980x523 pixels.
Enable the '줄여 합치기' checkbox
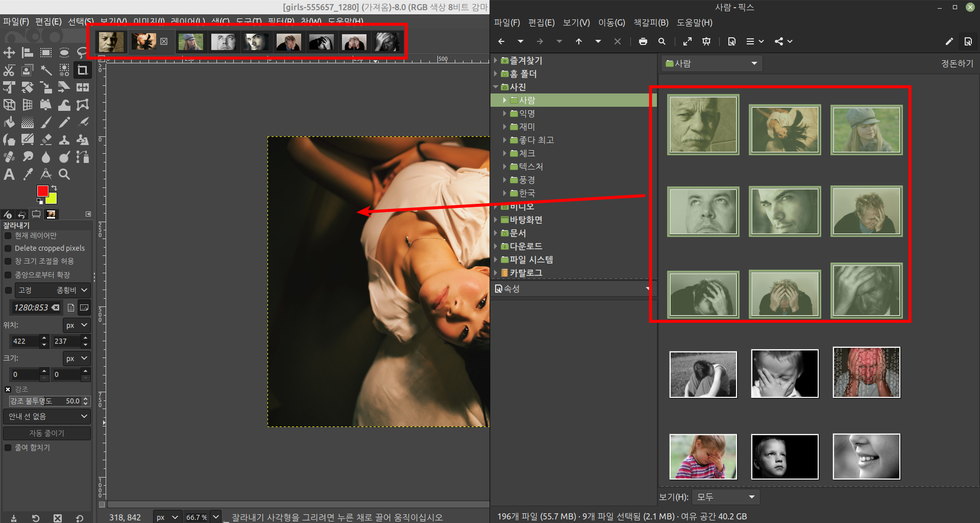click(8, 447)
